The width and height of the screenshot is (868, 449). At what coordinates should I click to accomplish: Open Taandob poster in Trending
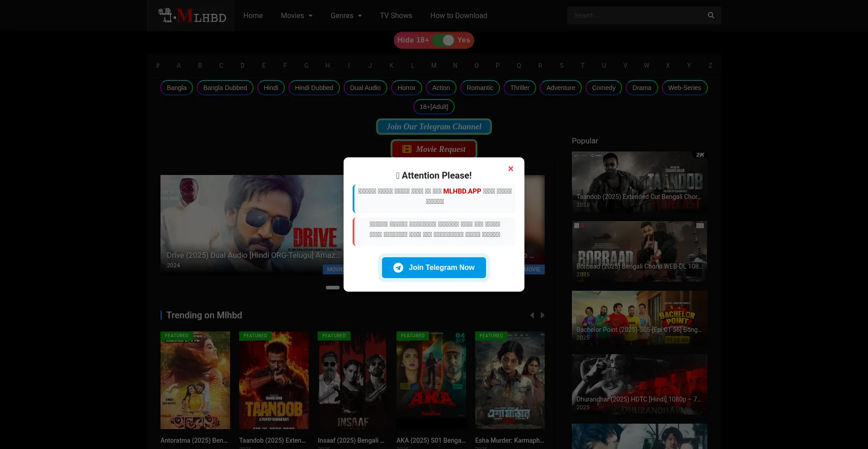tap(274, 380)
